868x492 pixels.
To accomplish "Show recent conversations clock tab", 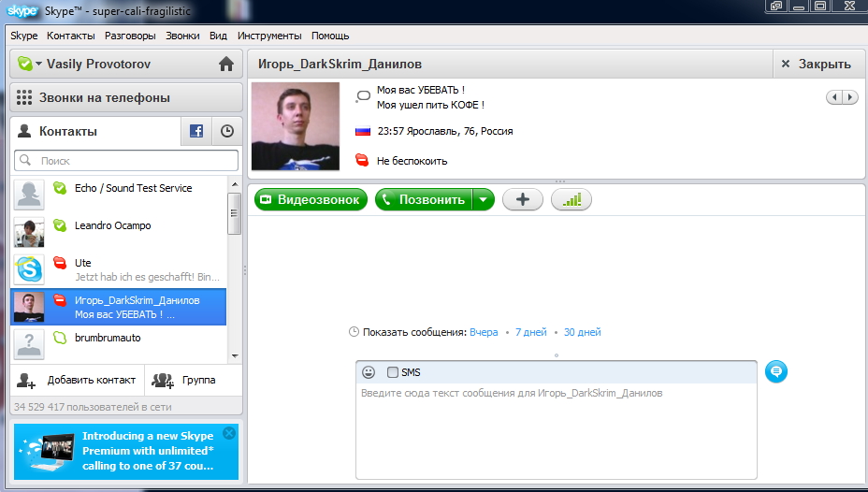I will click(x=227, y=131).
